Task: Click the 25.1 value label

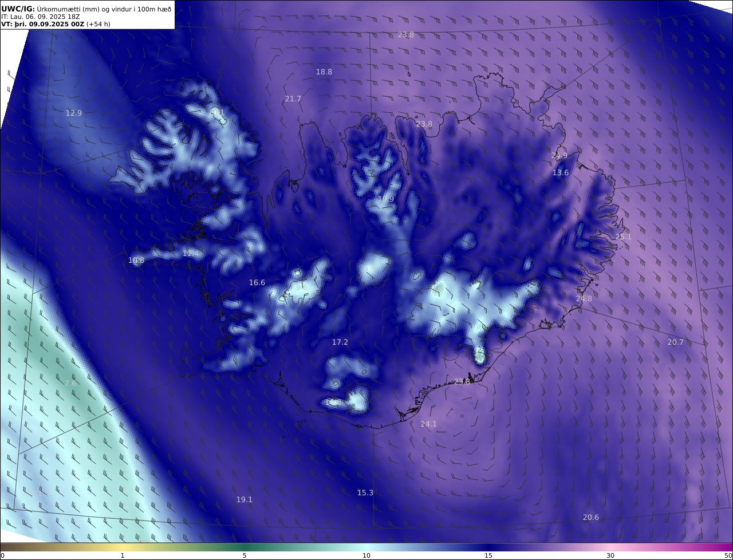Action: tap(623, 237)
